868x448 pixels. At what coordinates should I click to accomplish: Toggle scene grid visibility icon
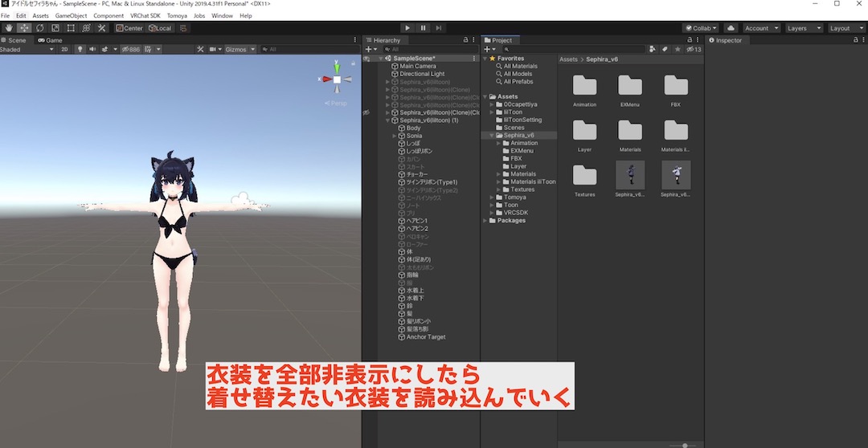[x=148, y=49]
